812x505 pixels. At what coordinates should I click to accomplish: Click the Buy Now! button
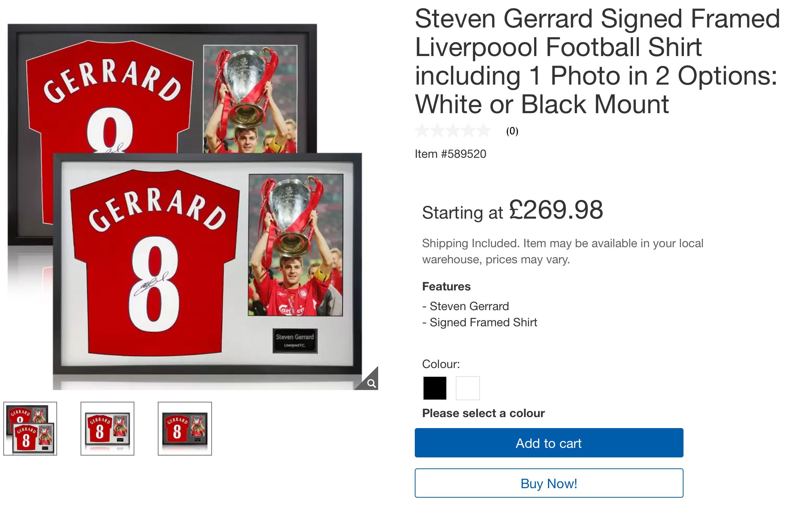[x=549, y=483]
